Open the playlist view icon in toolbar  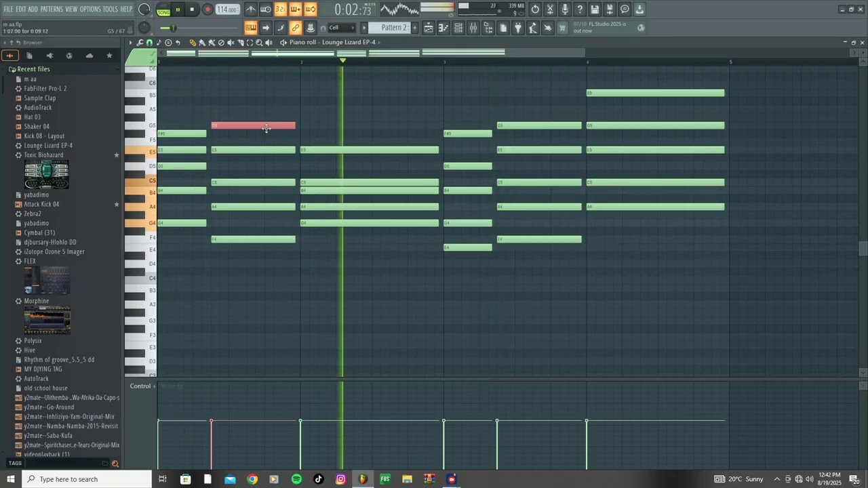pos(428,28)
